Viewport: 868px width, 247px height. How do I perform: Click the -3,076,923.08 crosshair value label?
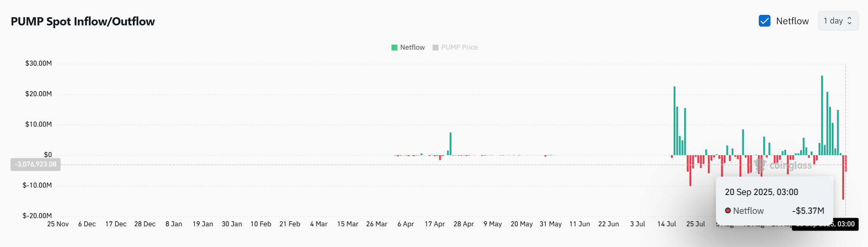coord(36,164)
